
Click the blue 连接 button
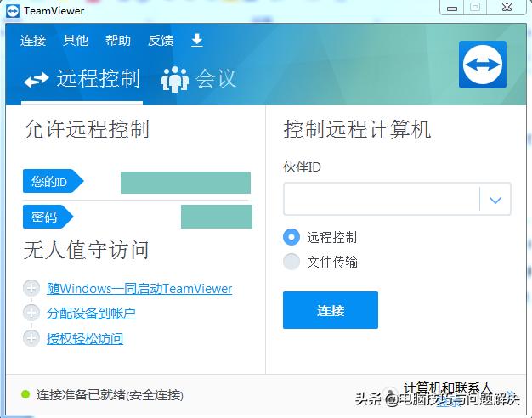[x=331, y=310]
